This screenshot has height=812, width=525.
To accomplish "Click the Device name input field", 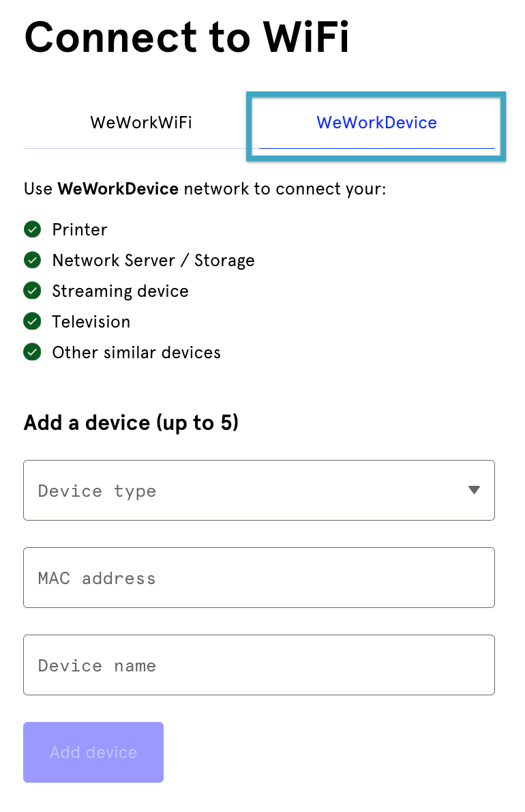I will [259, 665].
